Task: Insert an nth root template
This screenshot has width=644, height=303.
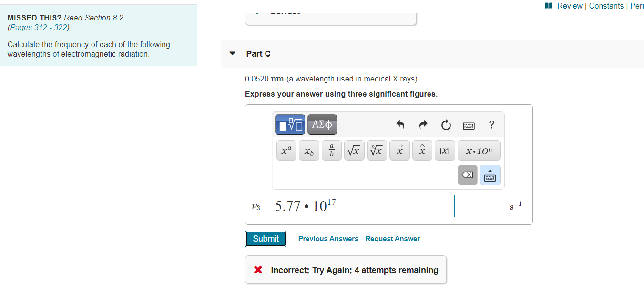Action: [377, 150]
